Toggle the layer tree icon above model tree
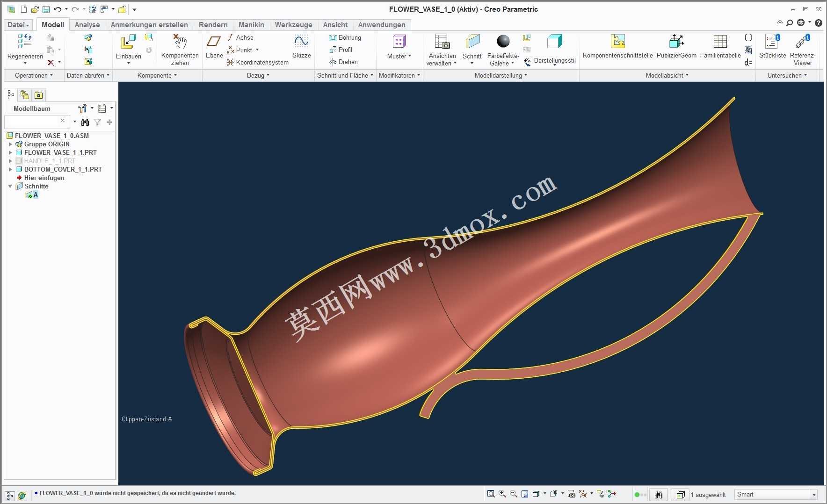The width and height of the screenshot is (827, 504). point(24,95)
